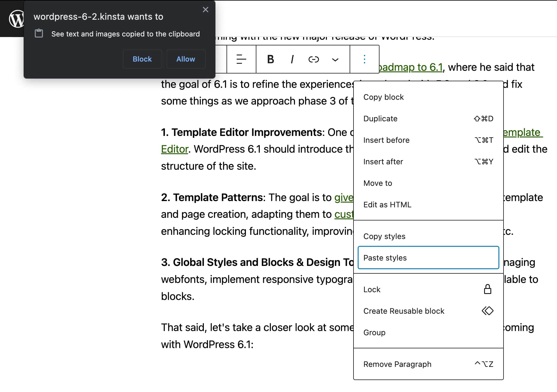Click the WordPress logo in the corner
Viewport: 557px width, 392px height.
[x=17, y=18]
